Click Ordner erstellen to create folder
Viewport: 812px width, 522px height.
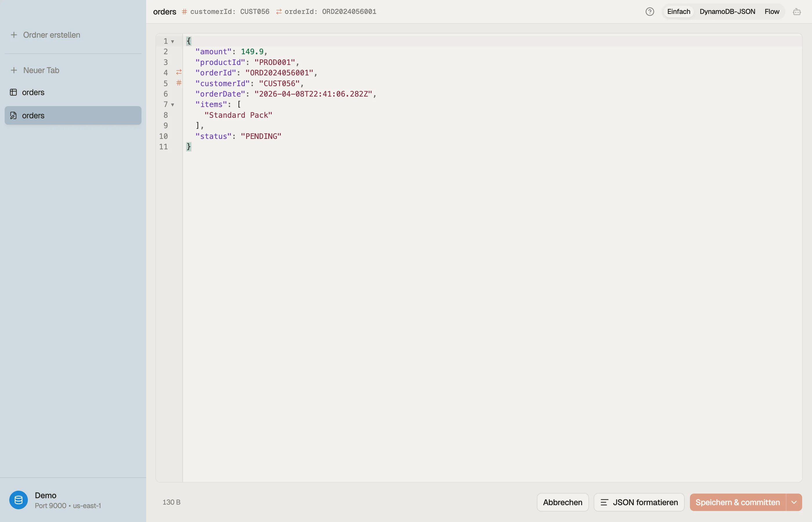pyautogui.click(x=73, y=35)
